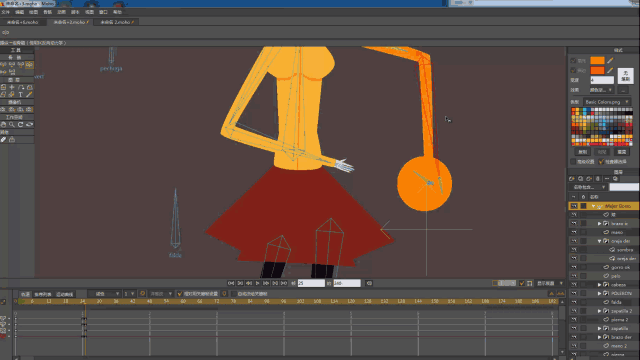Click the new layer icon in Layers panel

click(x=572, y=179)
